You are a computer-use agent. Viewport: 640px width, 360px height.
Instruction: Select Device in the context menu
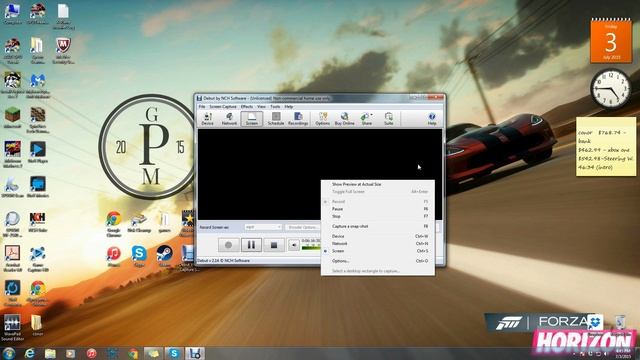pos(378,236)
